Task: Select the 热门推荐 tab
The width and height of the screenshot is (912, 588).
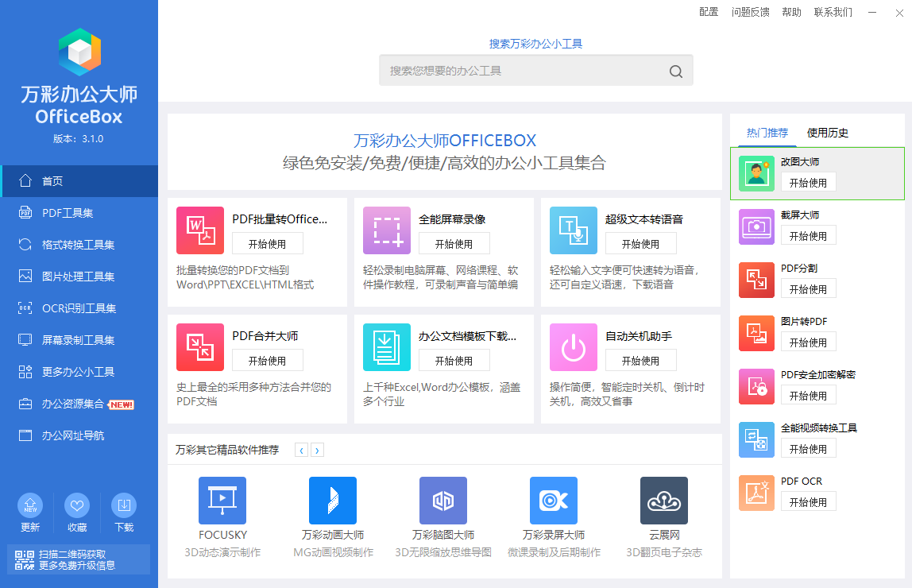Action: coord(765,133)
